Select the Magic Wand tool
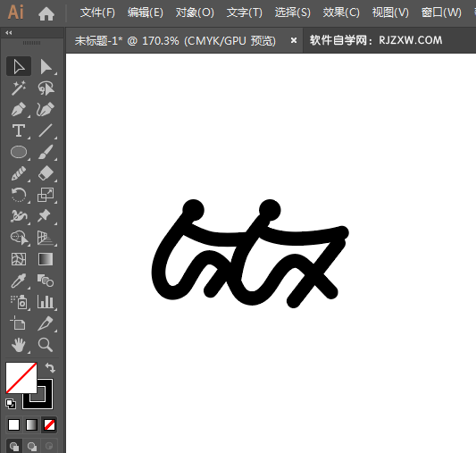 19,88
